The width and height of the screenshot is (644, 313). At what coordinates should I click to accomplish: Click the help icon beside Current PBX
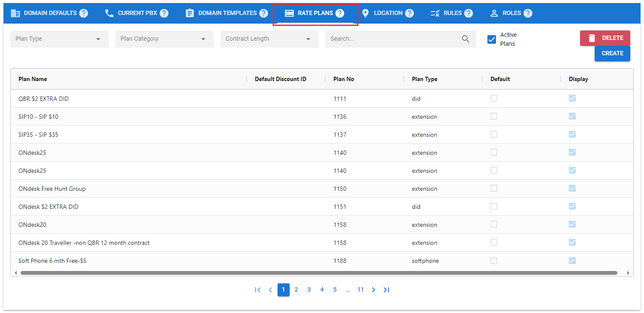164,13
